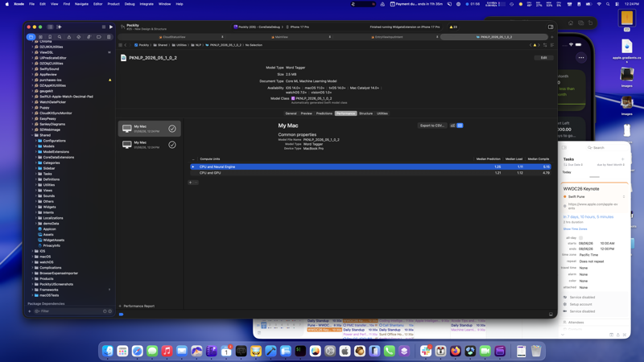
Task: Switch to table view of performance report
Action: click(460, 125)
